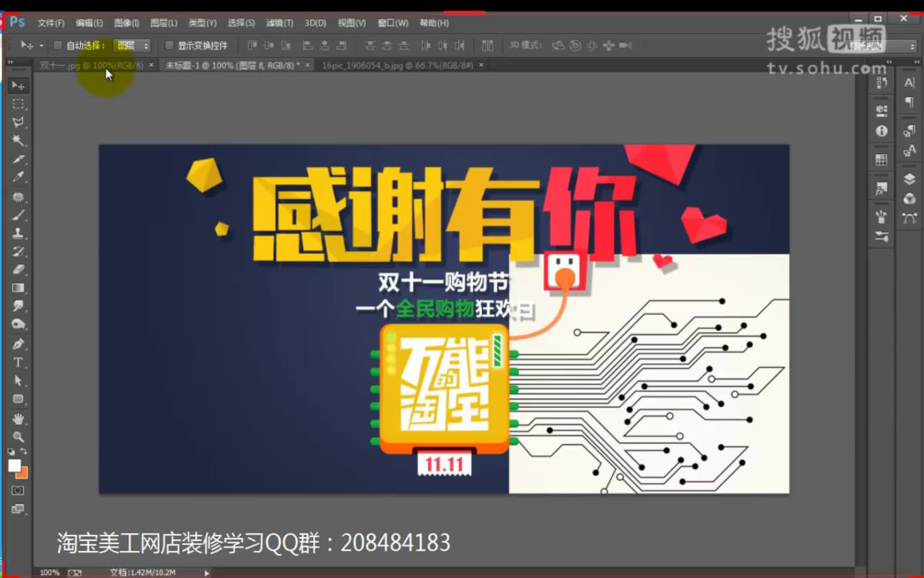
Task: Open the 文件(F) menu
Action: point(51,23)
